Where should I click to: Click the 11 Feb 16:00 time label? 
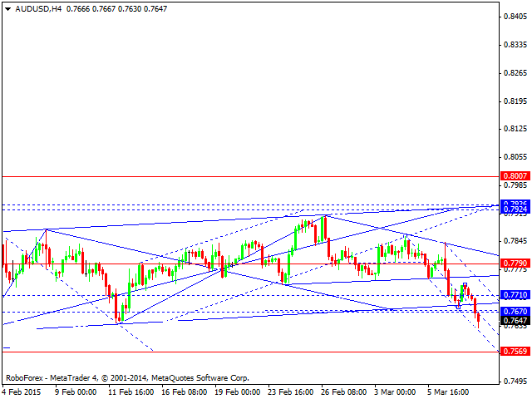tap(130, 391)
